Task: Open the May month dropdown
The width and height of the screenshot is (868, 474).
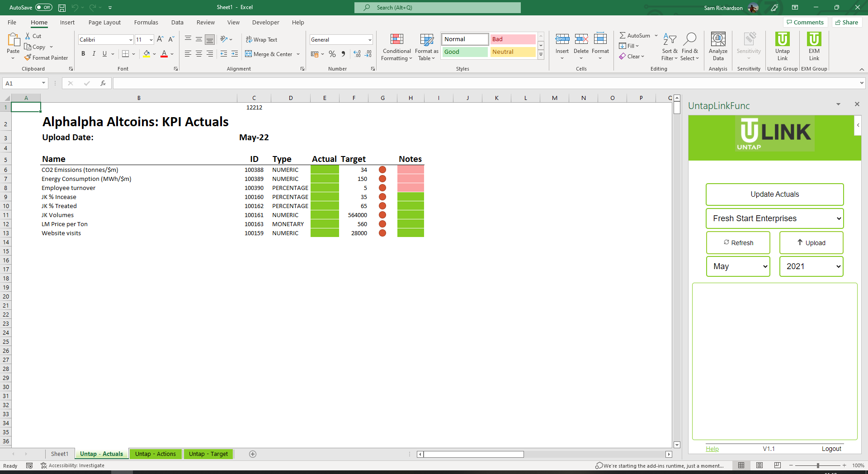Action: 738,266
